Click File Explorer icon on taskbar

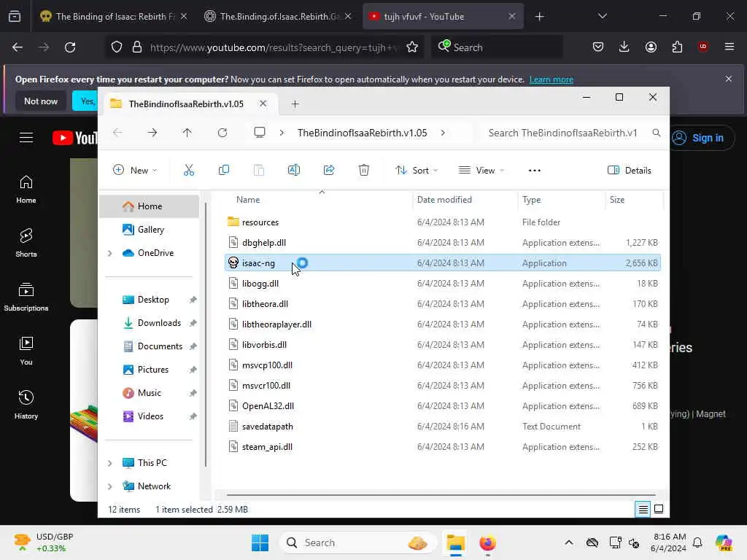[x=455, y=542]
